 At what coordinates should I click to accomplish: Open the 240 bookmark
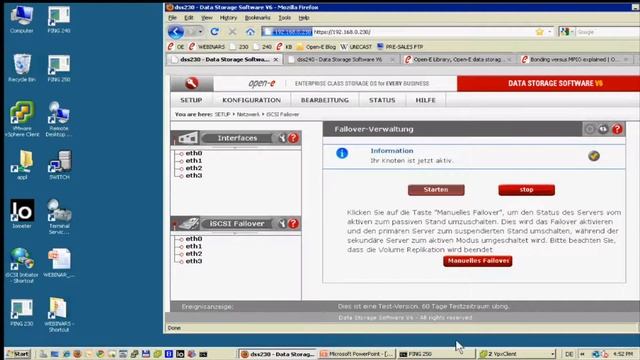[262, 47]
